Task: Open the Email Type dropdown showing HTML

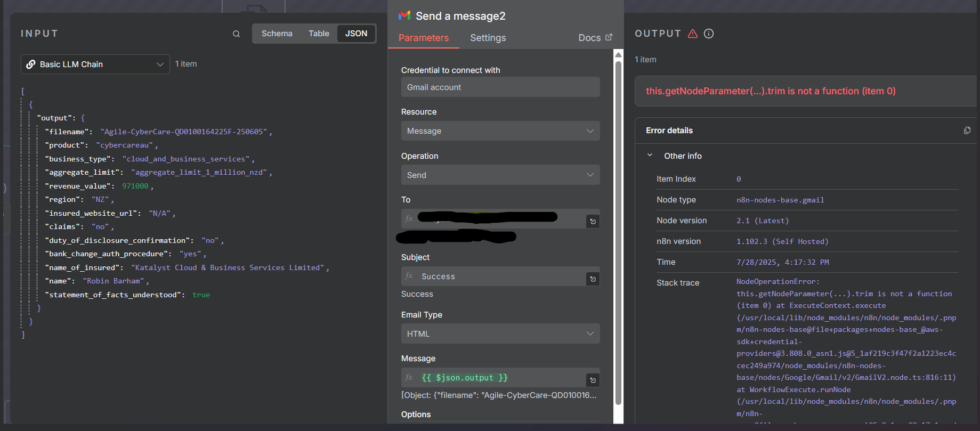Action: tap(500, 334)
